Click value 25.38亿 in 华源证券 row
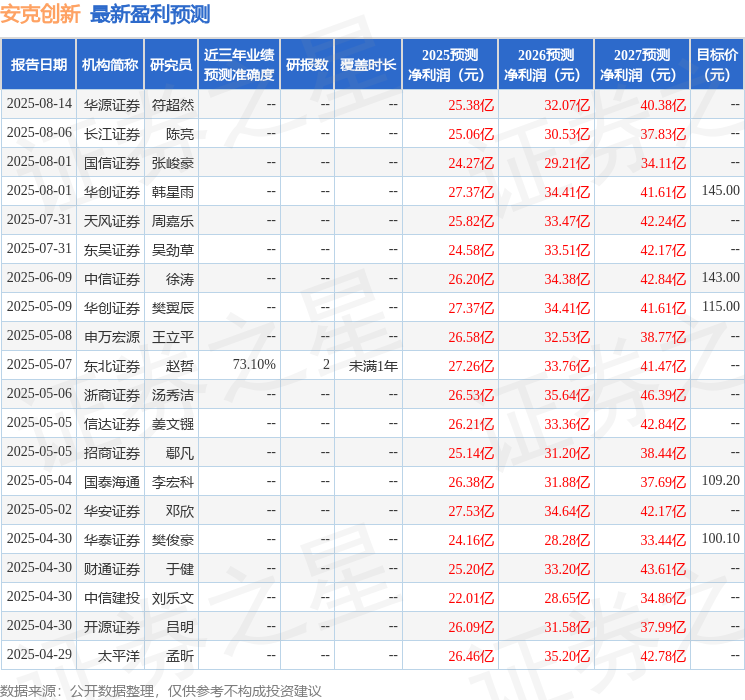 [471, 105]
